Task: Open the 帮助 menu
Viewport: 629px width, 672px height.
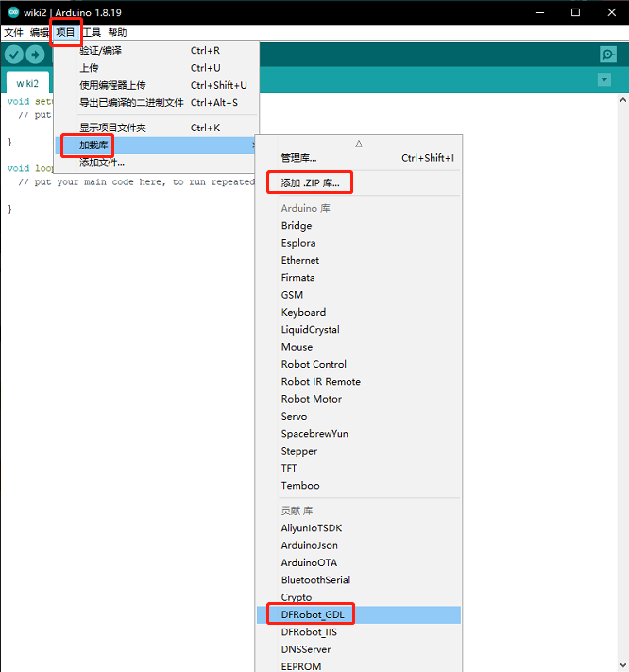Action: [x=117, y=32]
